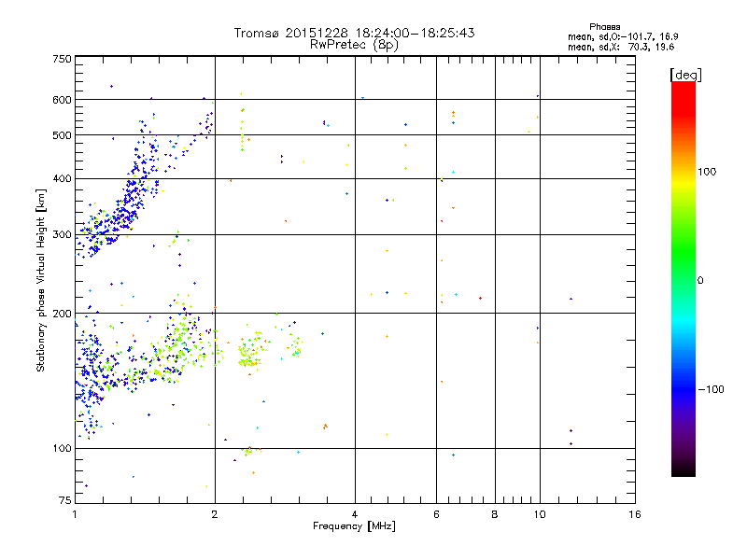Screen dimensions: 747x560
Task: Click the plot title "Tromsø 20151228 18:24:00-18:25:43"
Action: 354,33
